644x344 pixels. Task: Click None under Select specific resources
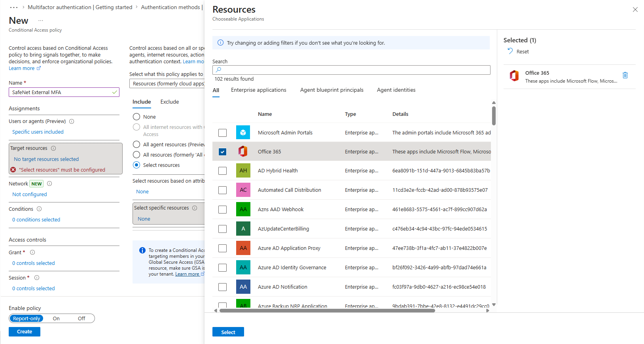[144, 219]
